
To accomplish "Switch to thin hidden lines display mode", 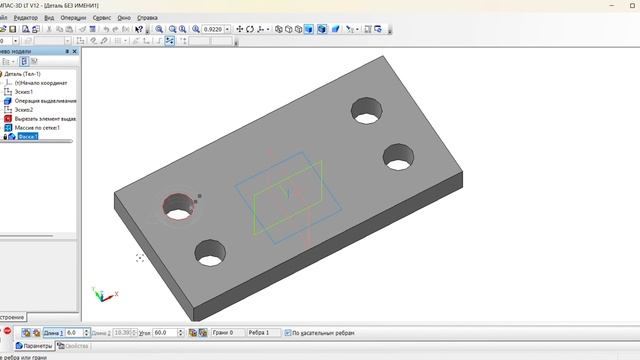I will tap(298, 29).
